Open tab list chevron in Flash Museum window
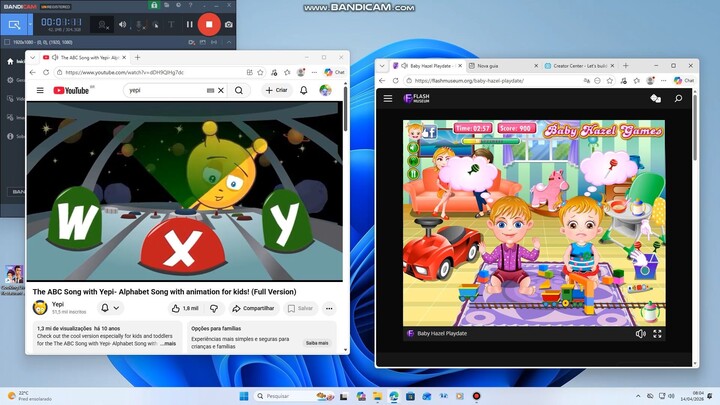720x405 pixels. 382,66
